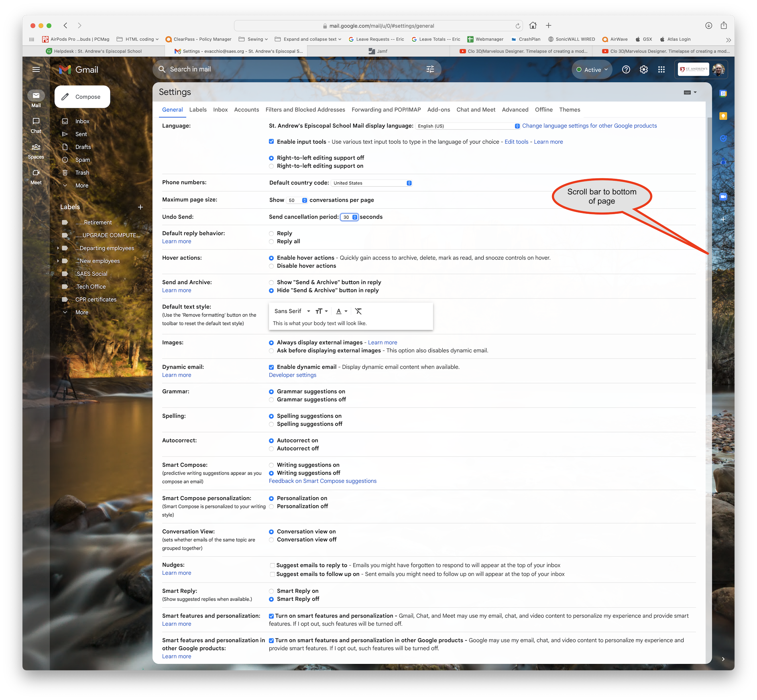Open Google Keep side panel icon
This screenshot has height=700, width=757.
723,116
